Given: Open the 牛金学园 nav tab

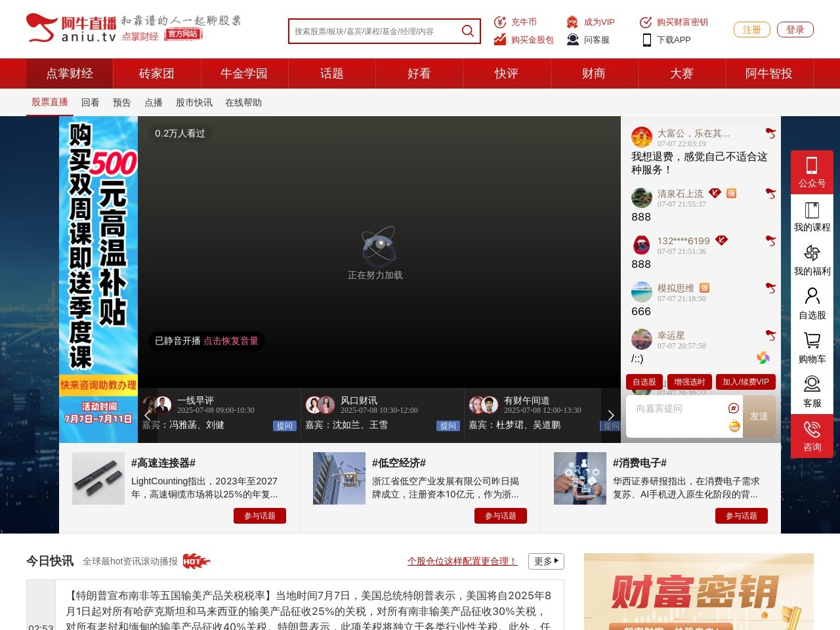Looking at the screenshot, I should pos(244,73).
